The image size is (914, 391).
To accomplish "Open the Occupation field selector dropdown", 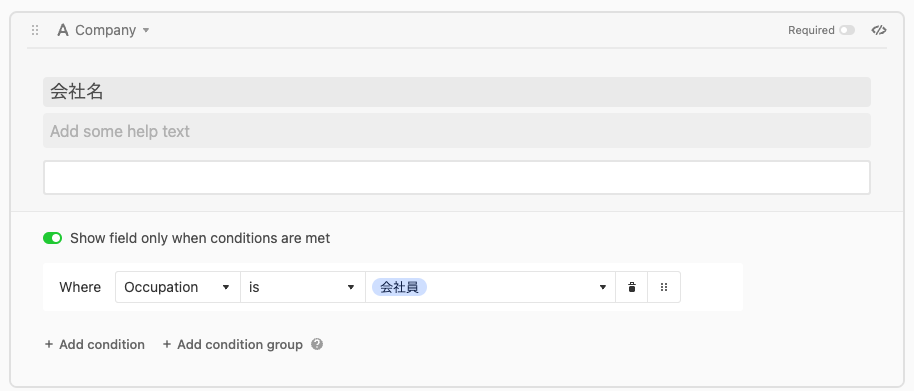I will [x=178, y=287].
